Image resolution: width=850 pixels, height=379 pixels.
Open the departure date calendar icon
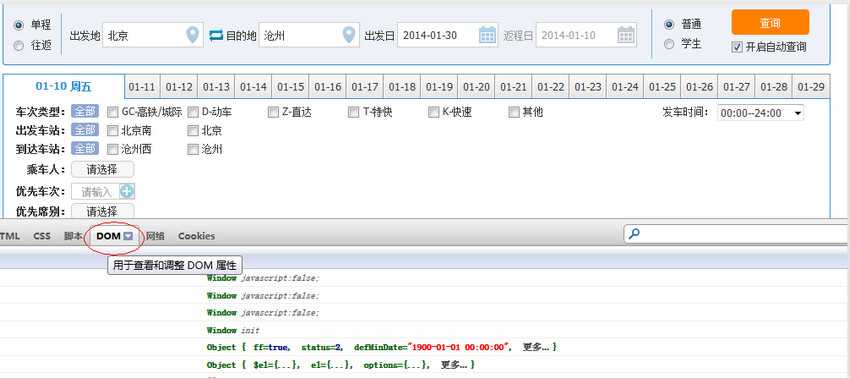(487, 35)
